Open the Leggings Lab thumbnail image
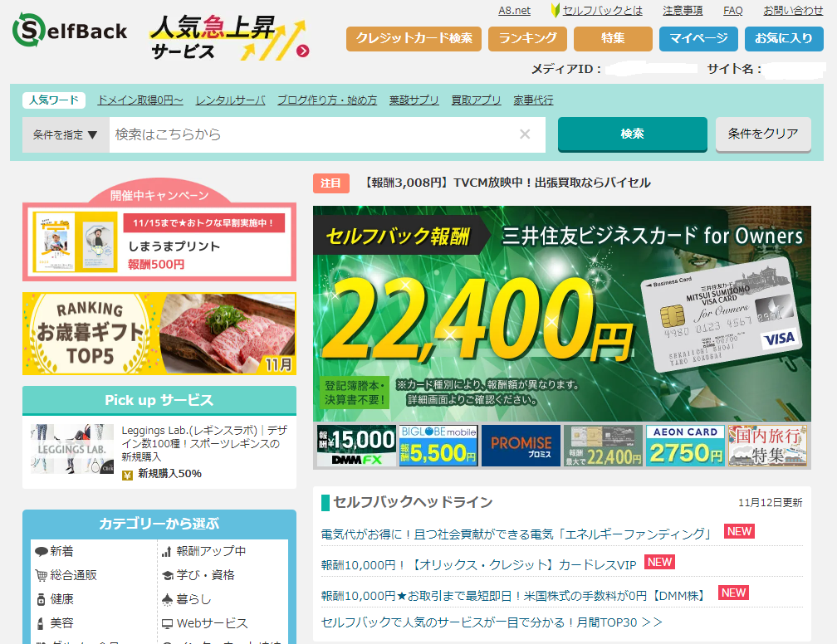Viewport: 837px width, 644px height. click(72, 449)
